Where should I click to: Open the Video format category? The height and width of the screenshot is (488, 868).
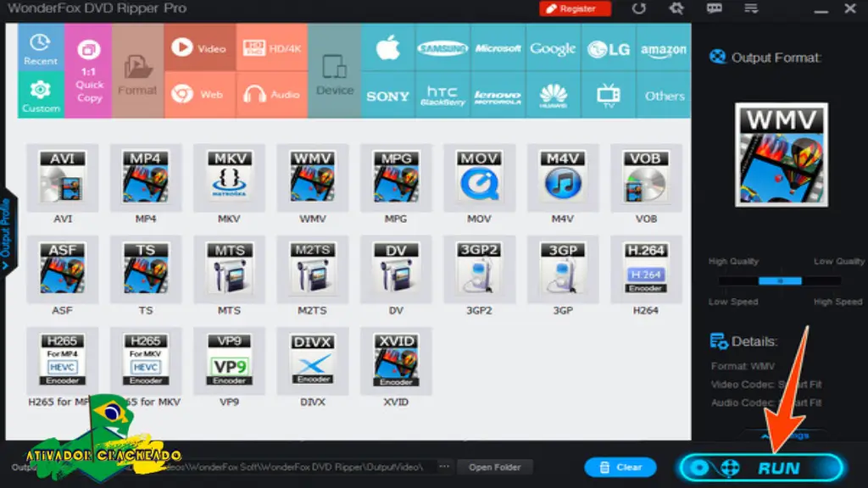point(199,47)
